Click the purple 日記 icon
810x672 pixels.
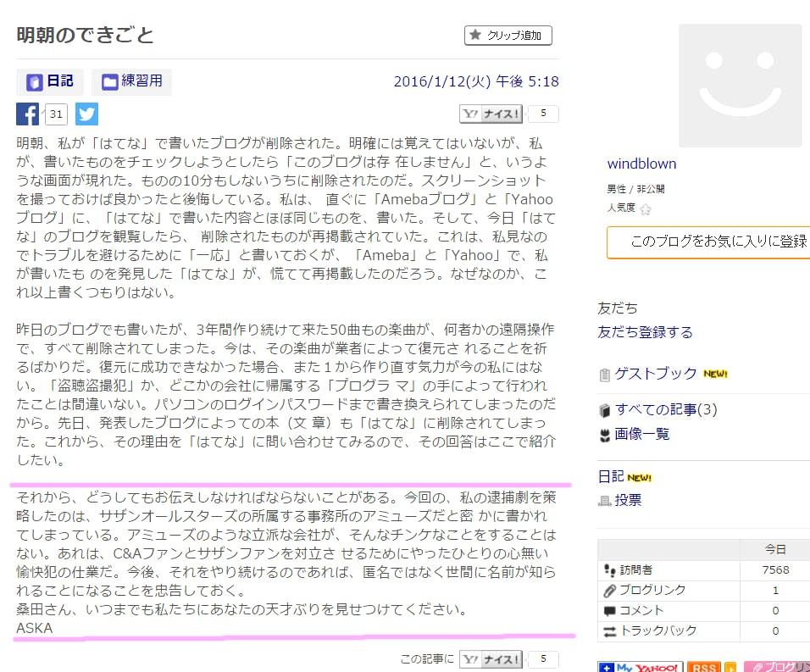point(34,82)
